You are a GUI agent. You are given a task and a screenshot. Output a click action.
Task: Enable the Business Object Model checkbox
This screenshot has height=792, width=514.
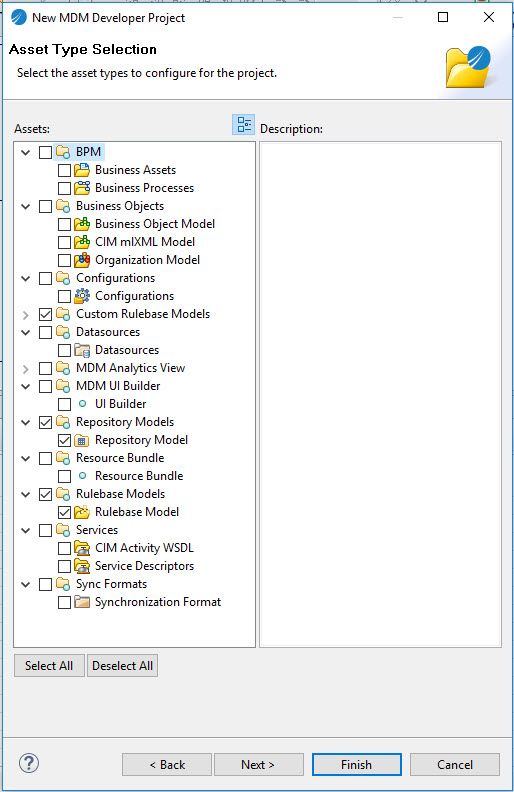pos(64,224)
